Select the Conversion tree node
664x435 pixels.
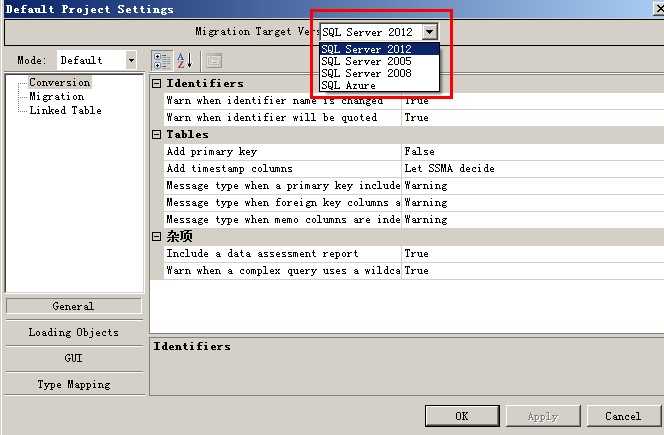(x=60, y=82)
